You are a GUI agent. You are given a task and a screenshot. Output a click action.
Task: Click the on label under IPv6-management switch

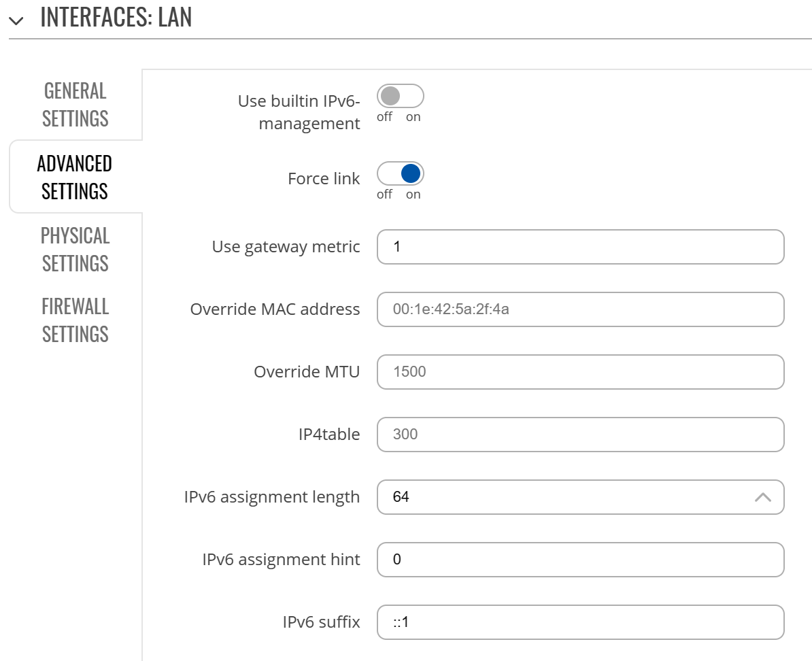(413, 117)
